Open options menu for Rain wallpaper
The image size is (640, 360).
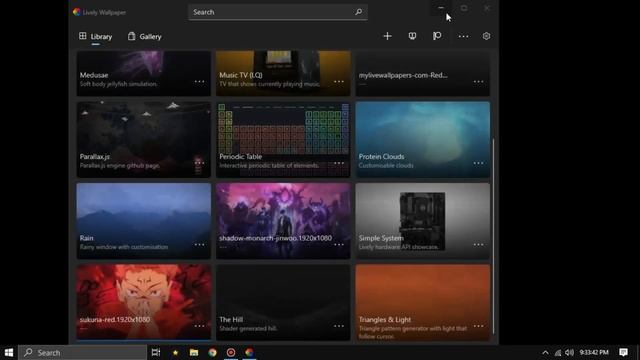tap(199, 244)
